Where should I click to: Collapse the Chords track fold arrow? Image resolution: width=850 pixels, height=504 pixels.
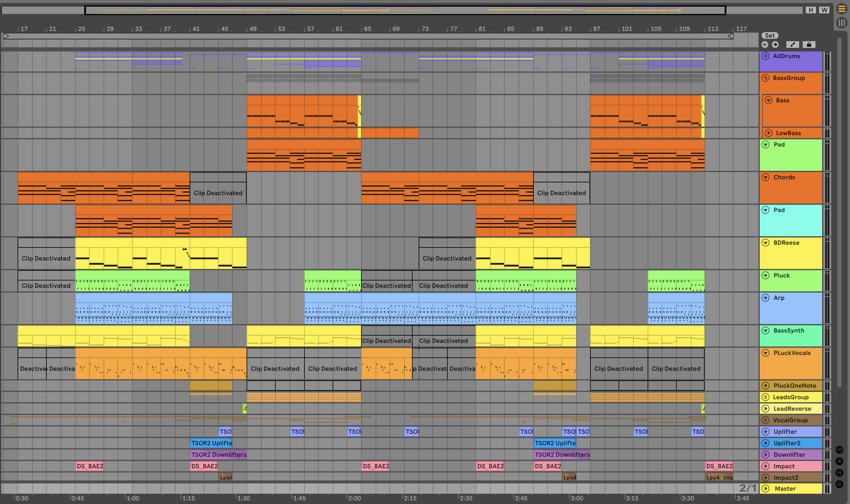click(765, 177)
